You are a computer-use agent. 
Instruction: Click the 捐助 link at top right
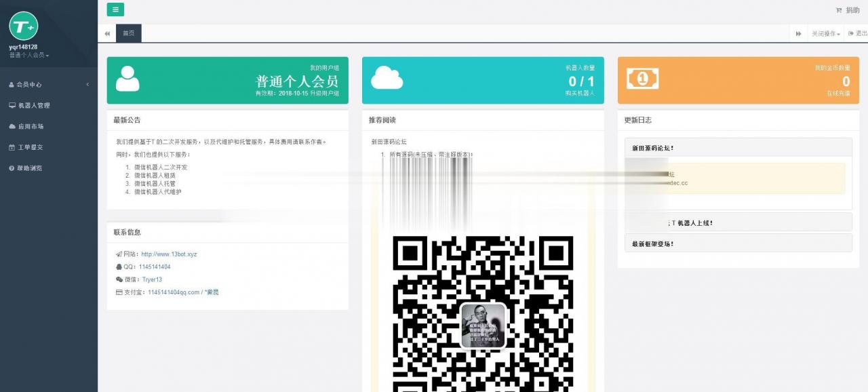[x=852, y=10]
